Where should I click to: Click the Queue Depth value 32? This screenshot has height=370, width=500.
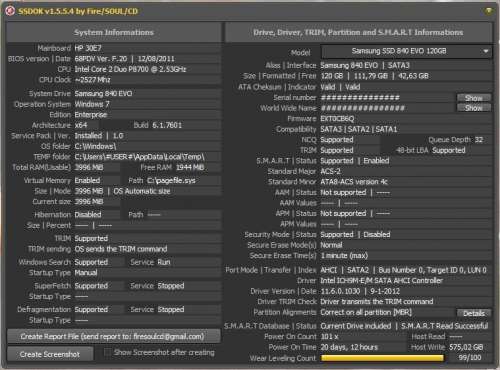click(479, 140)
